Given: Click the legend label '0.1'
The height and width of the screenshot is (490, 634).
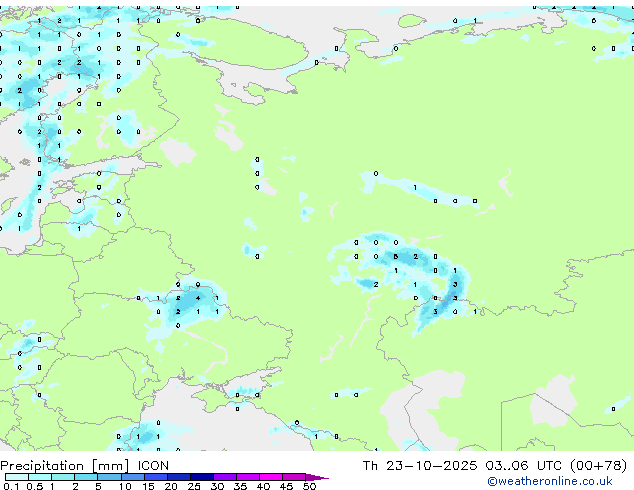Looking at the screenshot, I should point(11,486).
